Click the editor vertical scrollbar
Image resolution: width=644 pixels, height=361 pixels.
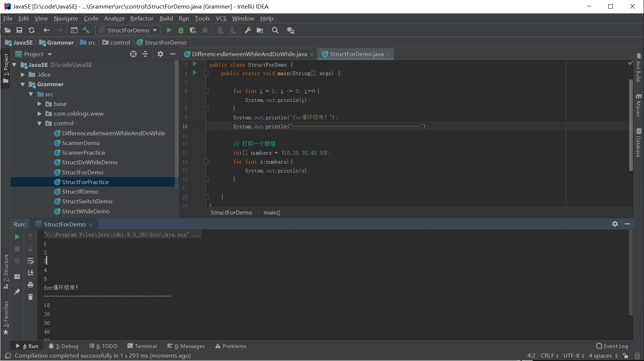coord(631,125)
